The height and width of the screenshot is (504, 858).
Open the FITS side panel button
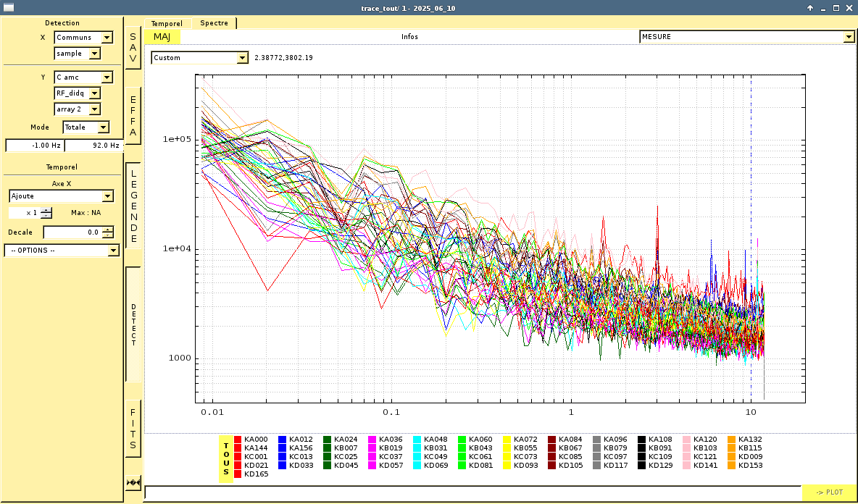(133, 429)
